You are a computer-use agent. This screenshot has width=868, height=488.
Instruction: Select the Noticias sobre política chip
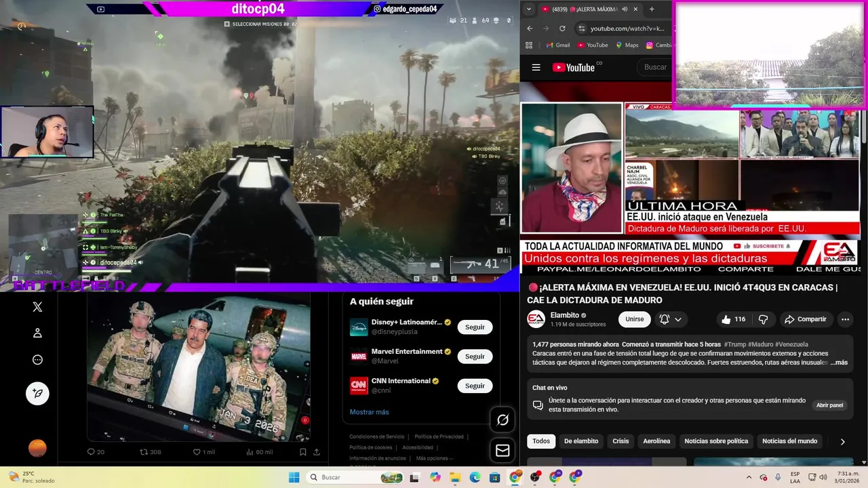[x=716, y=441]
